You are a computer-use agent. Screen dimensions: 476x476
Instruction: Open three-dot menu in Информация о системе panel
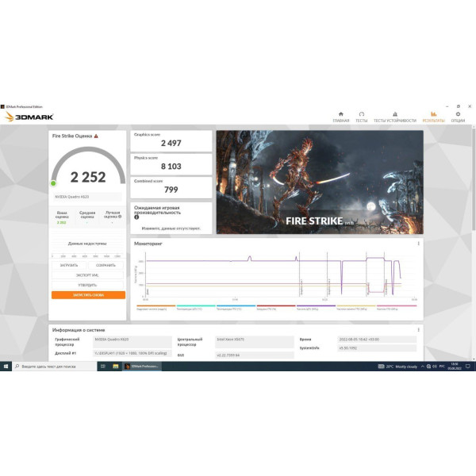418,330
